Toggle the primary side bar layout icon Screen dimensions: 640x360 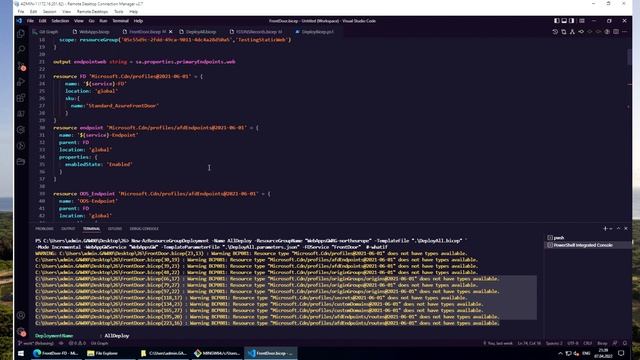click(x=557, y=21)
